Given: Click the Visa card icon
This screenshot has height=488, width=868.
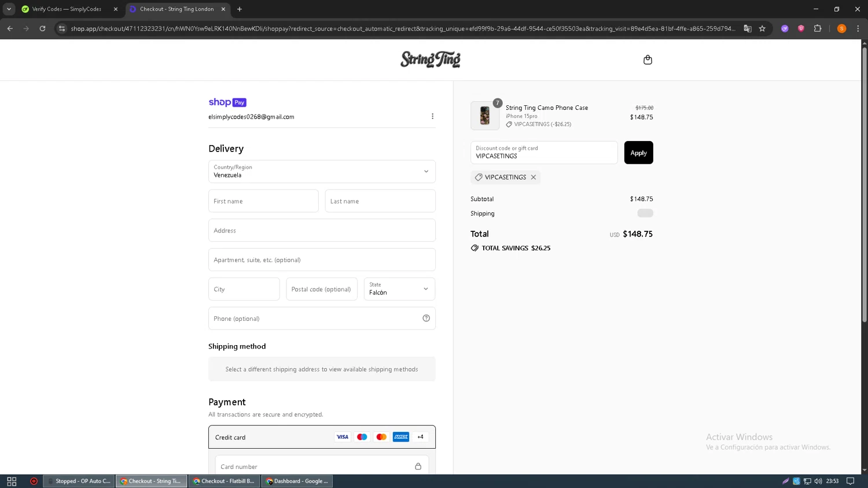Looking at the screenshot, I should (343, 437).
